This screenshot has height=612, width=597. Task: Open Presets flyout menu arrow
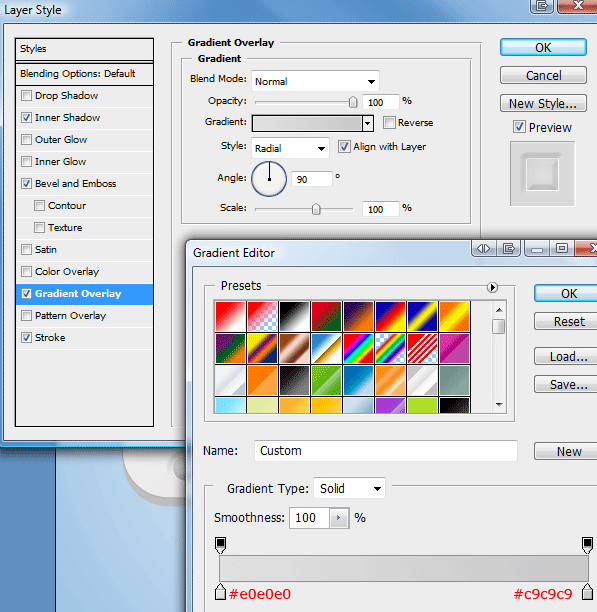coord(492,288)
